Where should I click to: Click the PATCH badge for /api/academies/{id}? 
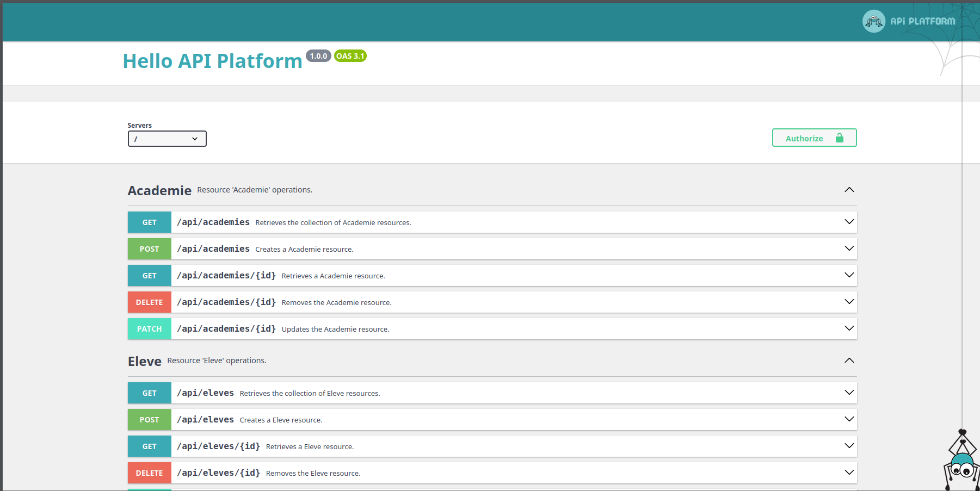click(x=150, y=329)
